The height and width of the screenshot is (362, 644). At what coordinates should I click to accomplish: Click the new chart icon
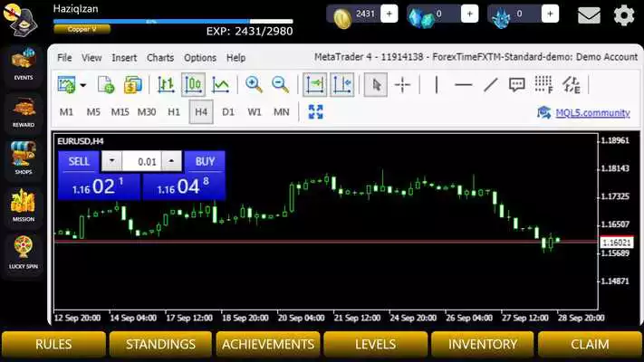pos(66,85)
